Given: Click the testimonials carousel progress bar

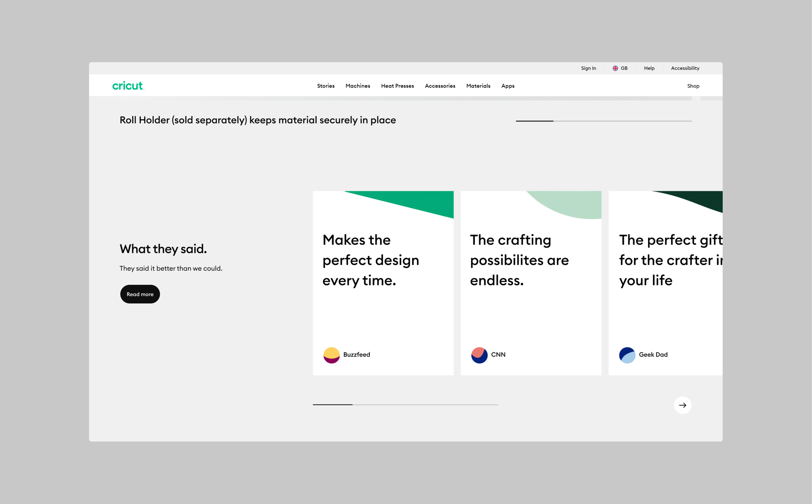Looking at the screenshot, I should (x=405, y=404).
